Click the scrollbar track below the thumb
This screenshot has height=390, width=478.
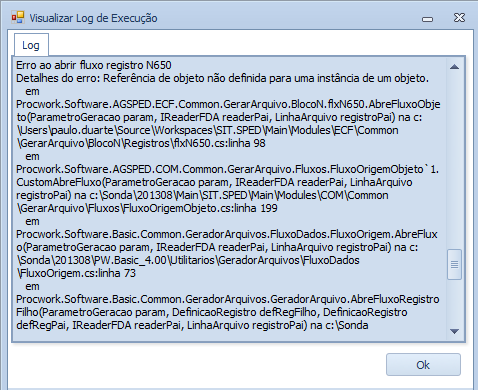(x=454, y=302)
